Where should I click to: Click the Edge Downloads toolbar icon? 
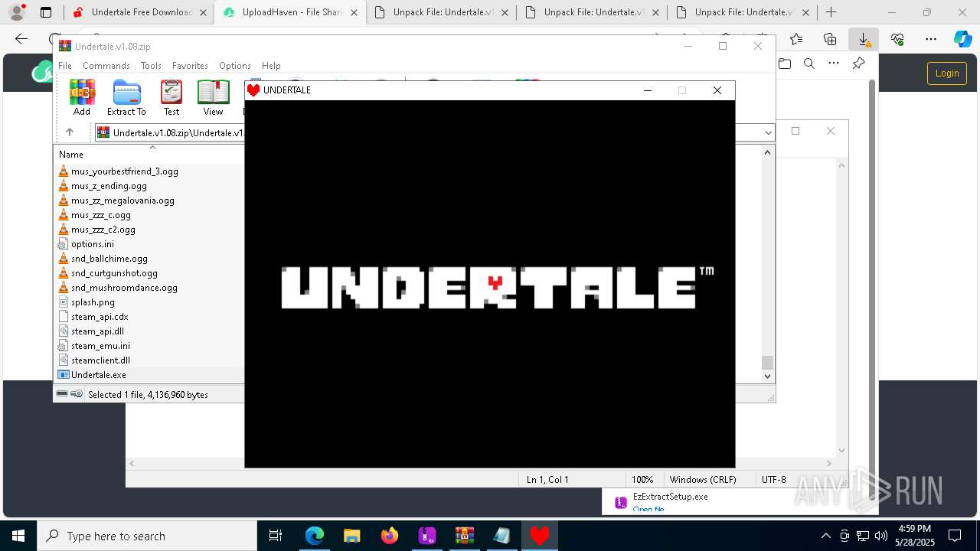[864, 39]
